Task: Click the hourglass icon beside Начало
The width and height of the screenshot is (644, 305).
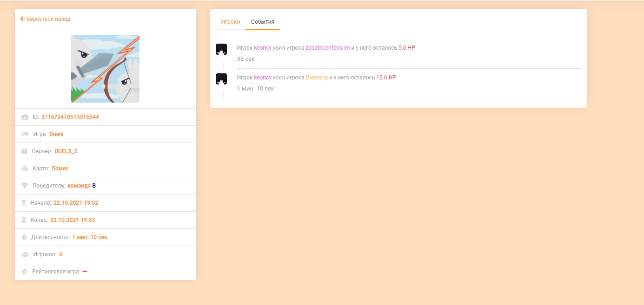Action: click(x=24, y=203)
